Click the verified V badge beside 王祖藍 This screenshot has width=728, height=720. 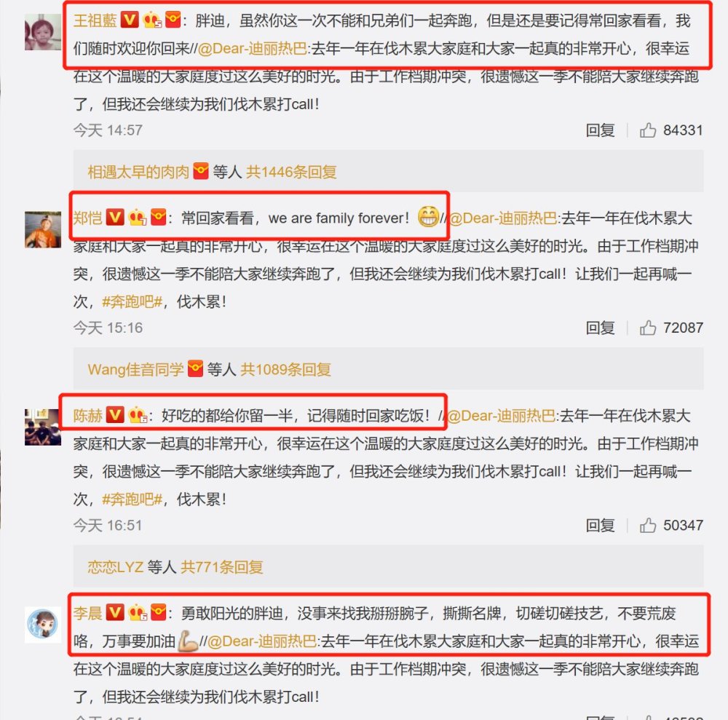click(x=130, y=20)
